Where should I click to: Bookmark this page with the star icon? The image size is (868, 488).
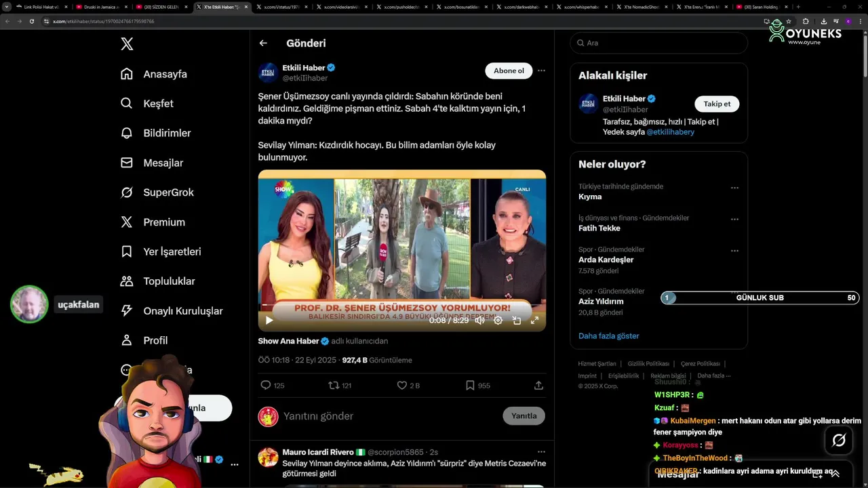pyautogui.click(x=789, y=21)
